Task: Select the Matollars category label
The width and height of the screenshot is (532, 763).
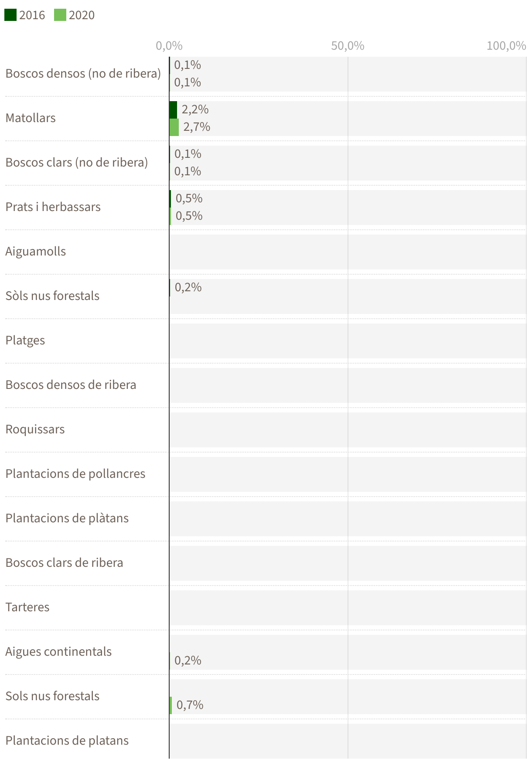Action: pyautogui.click(x=31, y=118)
